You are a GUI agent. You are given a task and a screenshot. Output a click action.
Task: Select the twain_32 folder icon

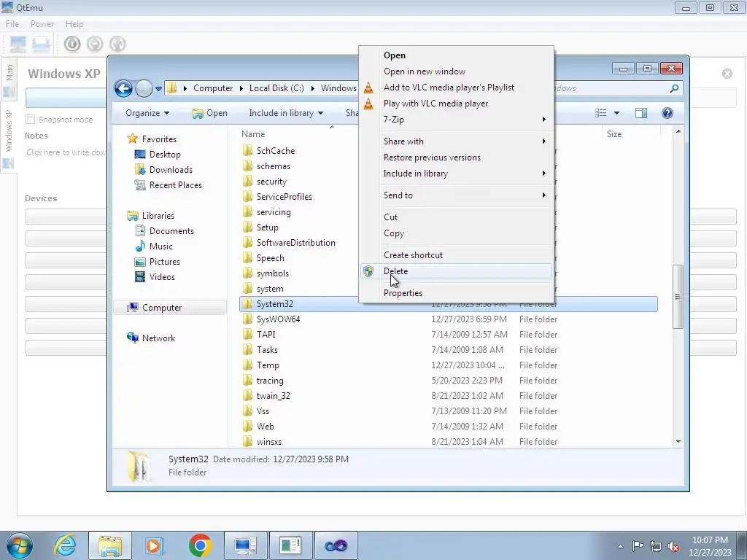tap(247, 396)
